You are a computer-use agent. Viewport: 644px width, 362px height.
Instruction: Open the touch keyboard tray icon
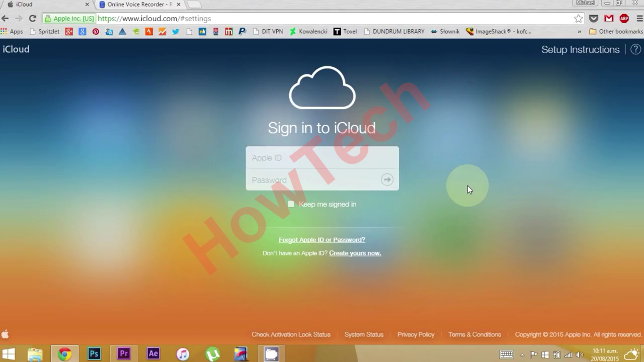coord(506,354)
